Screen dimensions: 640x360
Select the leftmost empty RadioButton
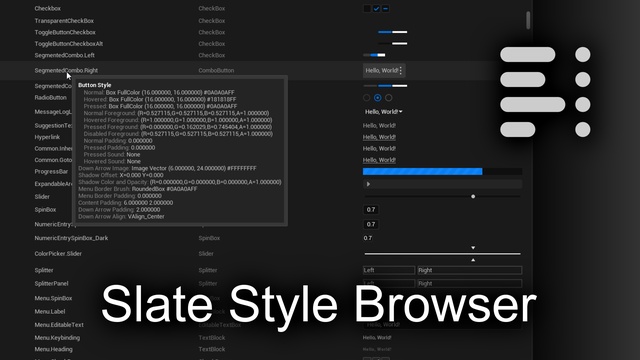pos(367,98)
